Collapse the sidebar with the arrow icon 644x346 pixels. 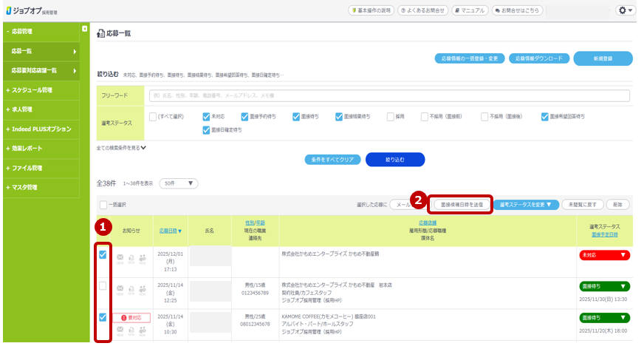pyautogui.click(x=84, y=29)
